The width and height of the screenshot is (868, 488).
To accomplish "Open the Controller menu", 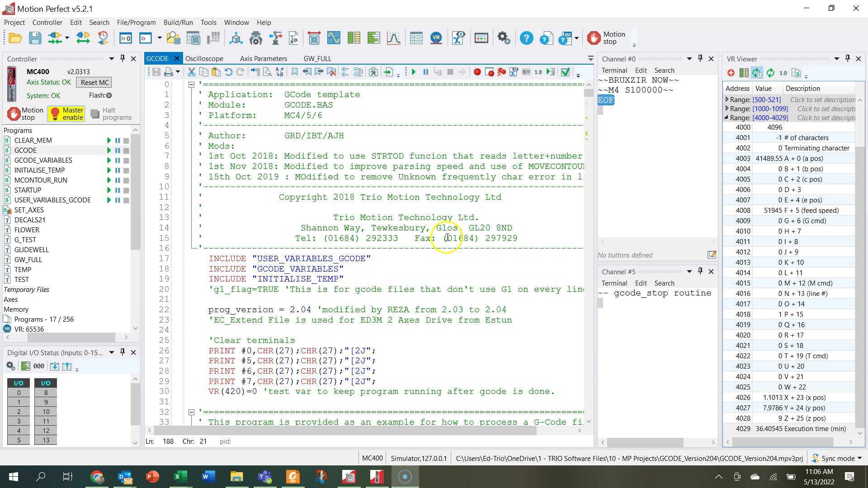I will 47,22.
